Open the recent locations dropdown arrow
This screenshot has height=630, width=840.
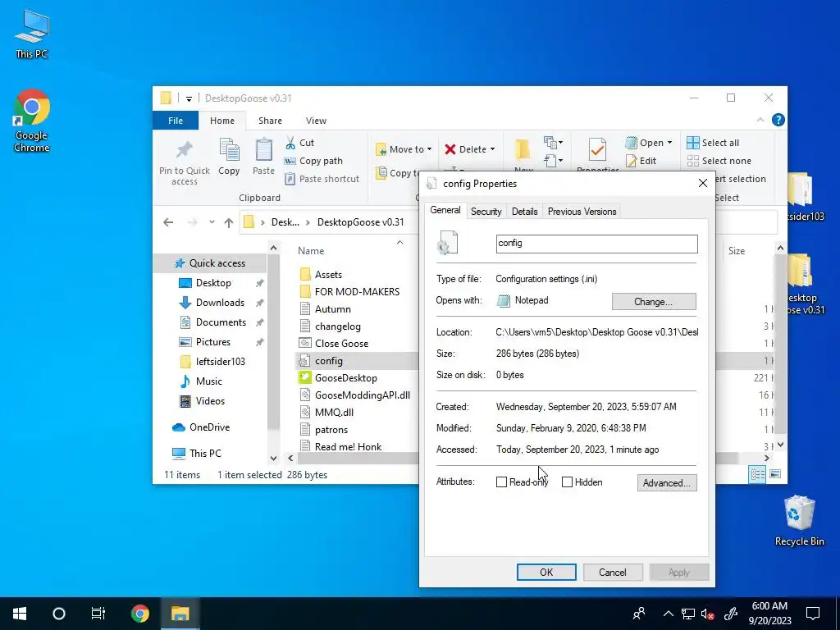[x=212, y=222]
